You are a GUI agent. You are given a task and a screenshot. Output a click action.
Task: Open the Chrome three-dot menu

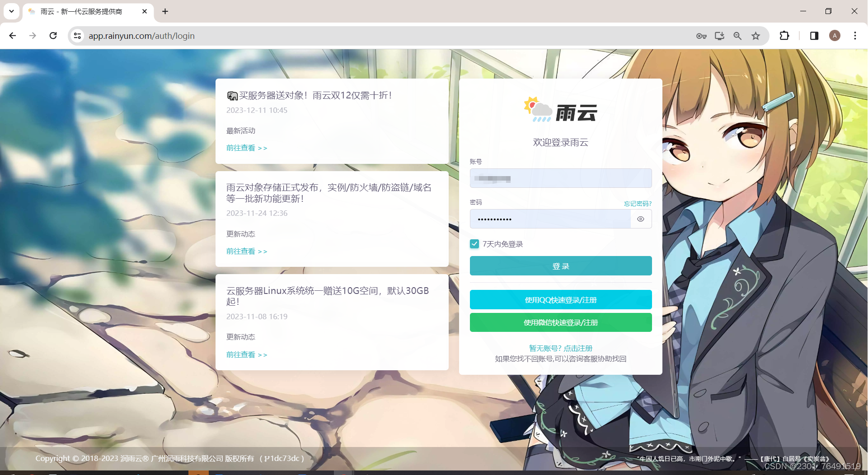click(855, 36)
